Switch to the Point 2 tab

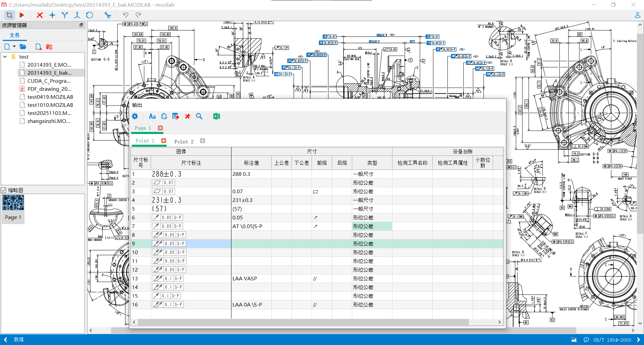(184, 141)
